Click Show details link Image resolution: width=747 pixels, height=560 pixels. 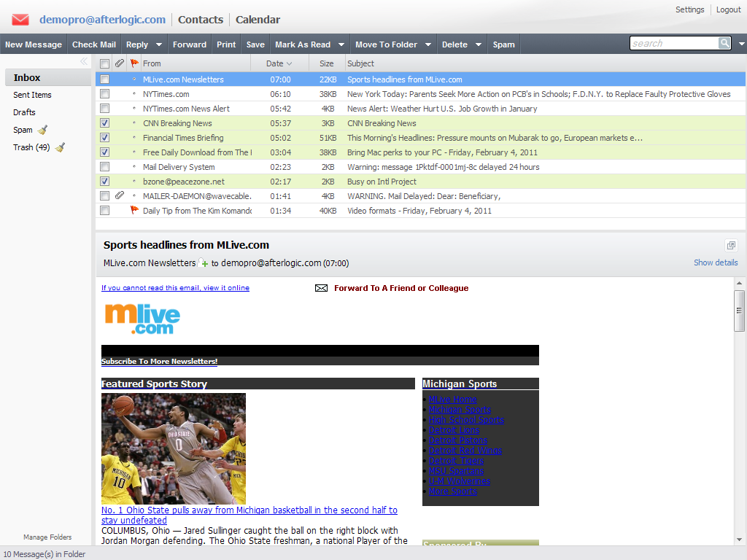tap(716, 262)
